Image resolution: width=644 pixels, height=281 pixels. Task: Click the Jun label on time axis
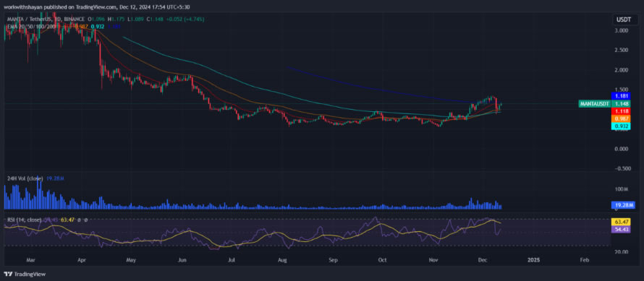[x=182, y=260]
